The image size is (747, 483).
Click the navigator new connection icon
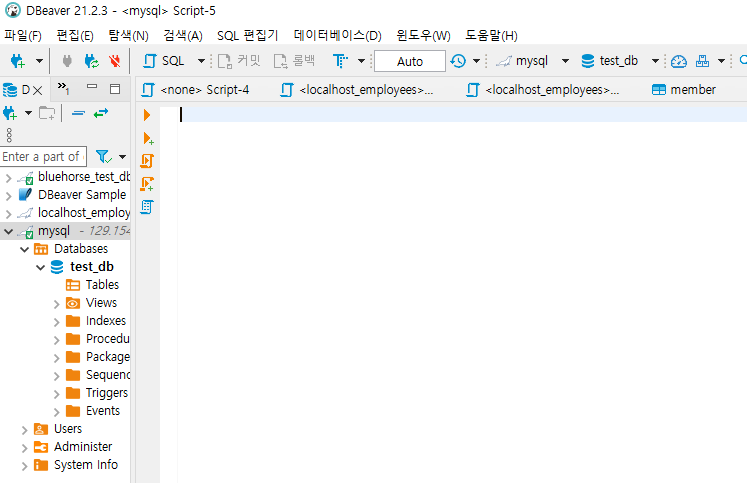pos(10,113)
